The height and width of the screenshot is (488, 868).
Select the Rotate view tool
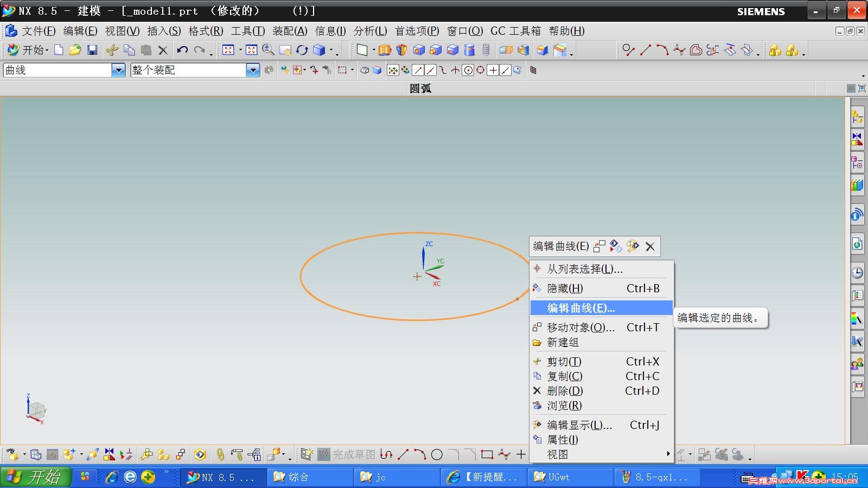pyautogui.click(x=302, y=50)
